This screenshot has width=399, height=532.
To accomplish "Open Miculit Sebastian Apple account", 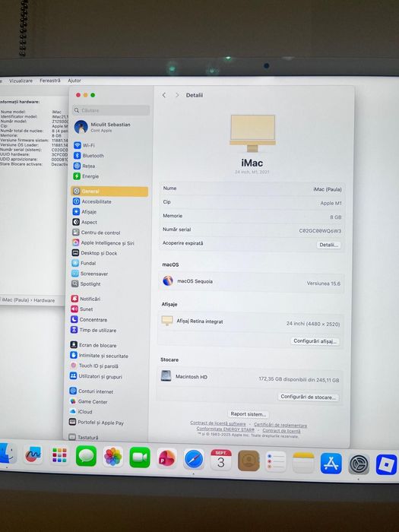I will click(x=103, y=127).
